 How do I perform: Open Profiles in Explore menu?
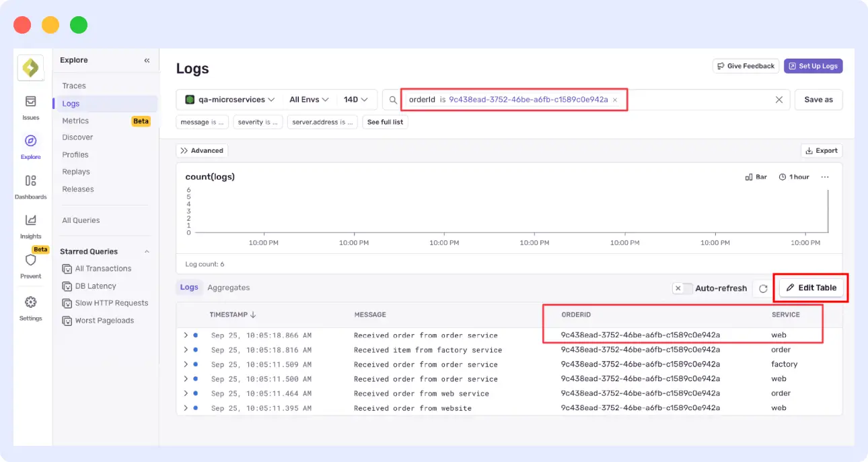click(75, 155)
